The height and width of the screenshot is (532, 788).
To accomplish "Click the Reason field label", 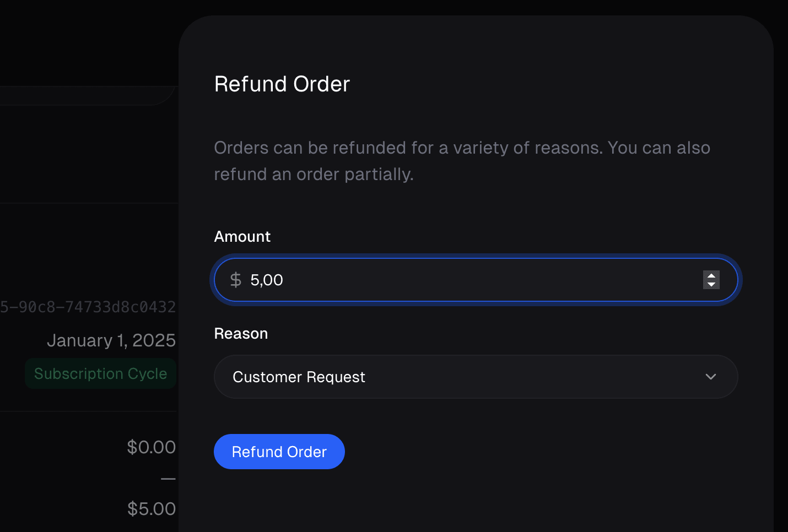I will point(241,334).
